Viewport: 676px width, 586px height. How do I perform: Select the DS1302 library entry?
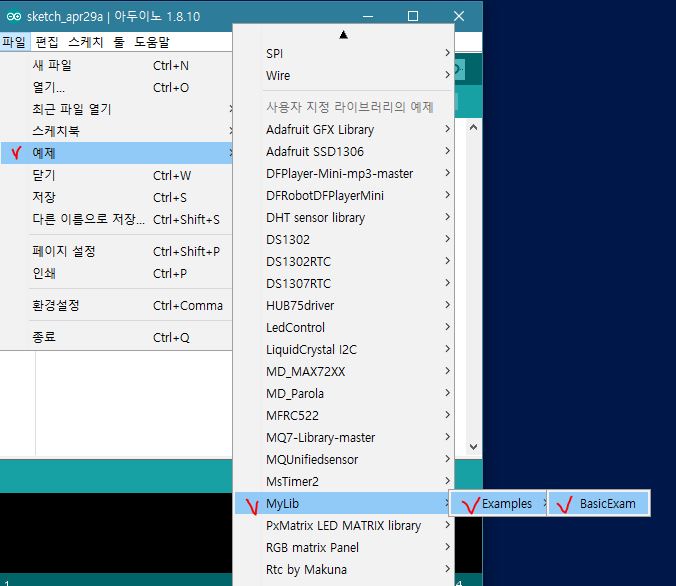[344, 239]
